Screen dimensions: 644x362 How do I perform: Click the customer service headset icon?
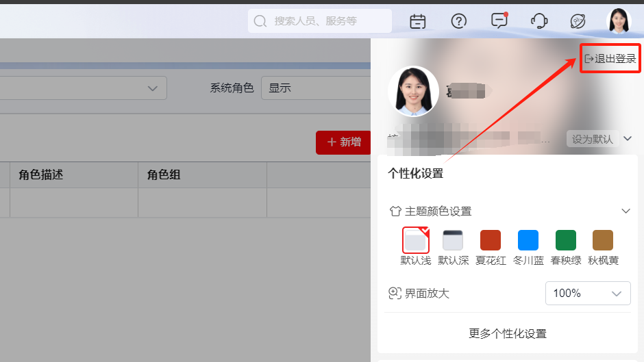click(539, 21)
